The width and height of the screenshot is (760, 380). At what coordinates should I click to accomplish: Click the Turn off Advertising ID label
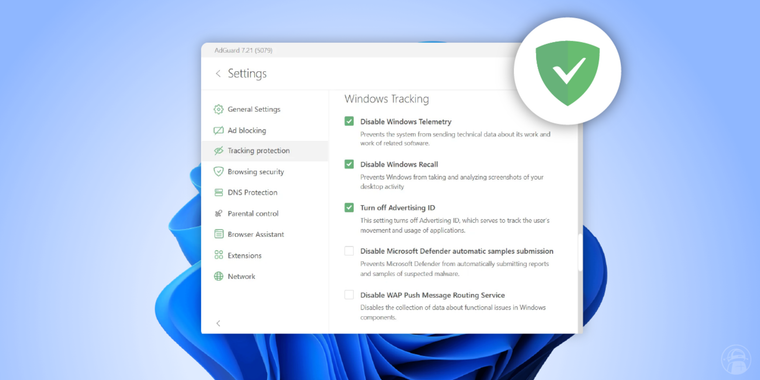pyautogui.click(x=397, y=207)
